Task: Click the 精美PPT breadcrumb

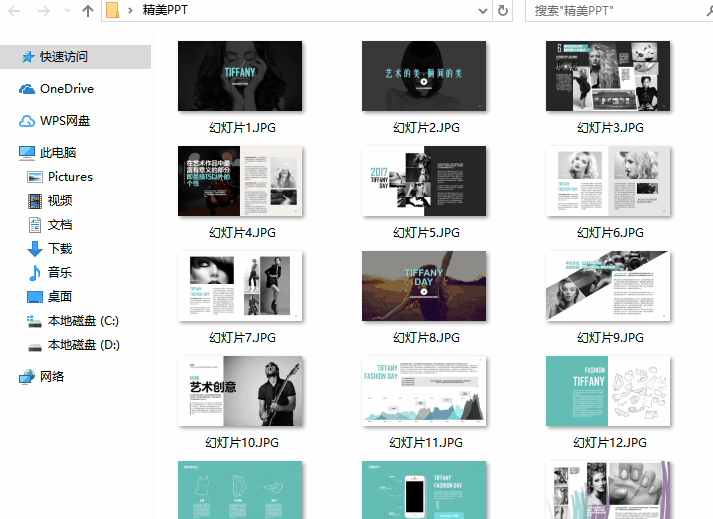Action: coord(165,10)
